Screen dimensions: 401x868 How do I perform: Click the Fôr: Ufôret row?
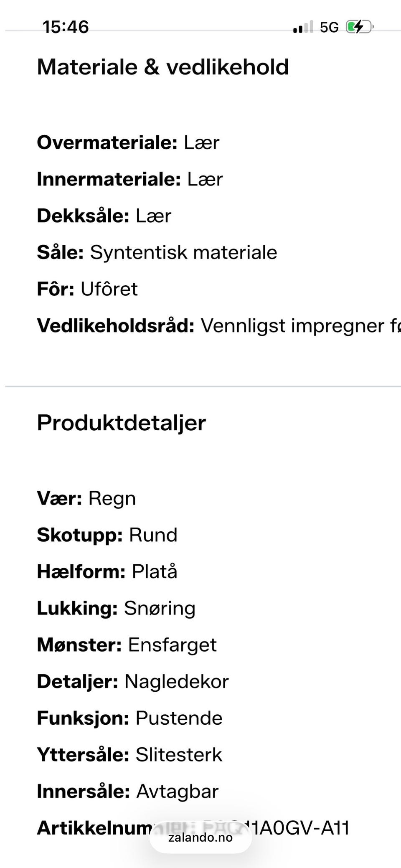tap(87, 289)
